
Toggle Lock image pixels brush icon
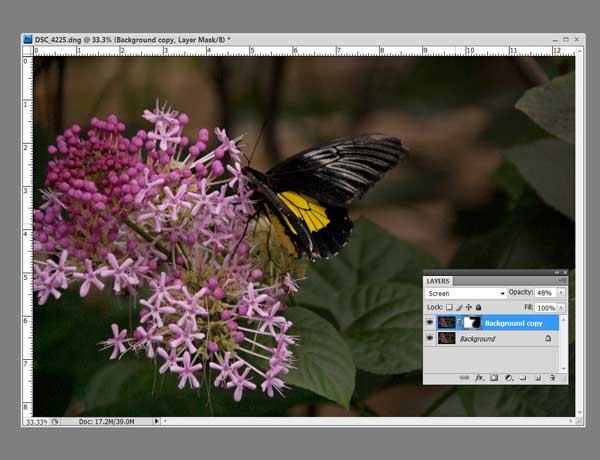pos(459,307)
